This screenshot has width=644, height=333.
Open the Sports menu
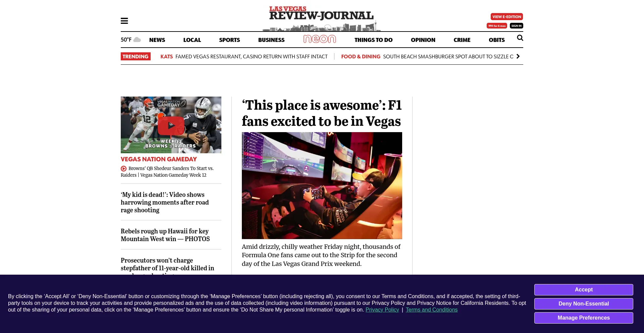pos(229,40)
